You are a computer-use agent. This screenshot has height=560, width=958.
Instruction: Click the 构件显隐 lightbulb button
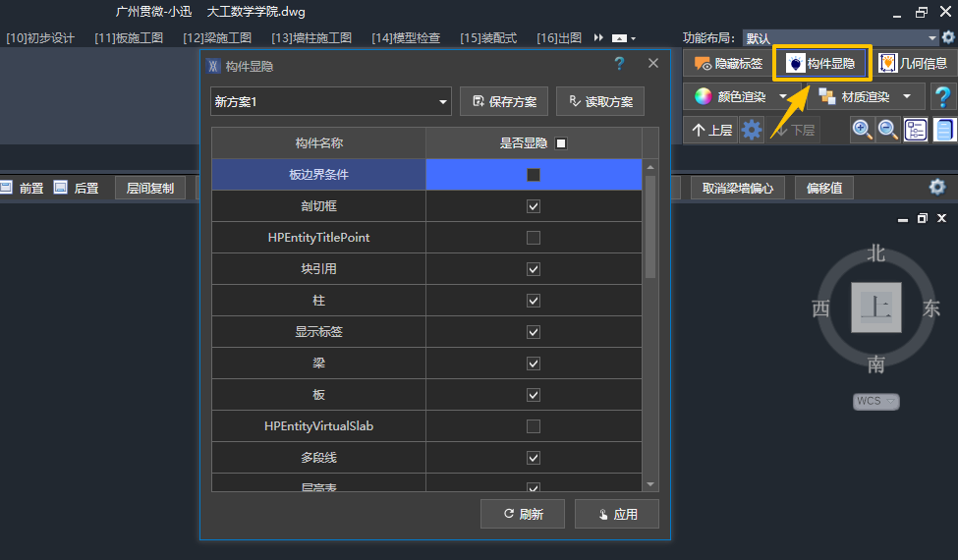coord(821,64)
